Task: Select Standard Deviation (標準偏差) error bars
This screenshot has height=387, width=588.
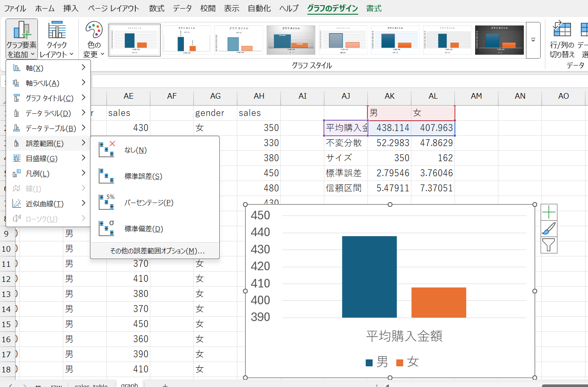Action: pos(143,229)
